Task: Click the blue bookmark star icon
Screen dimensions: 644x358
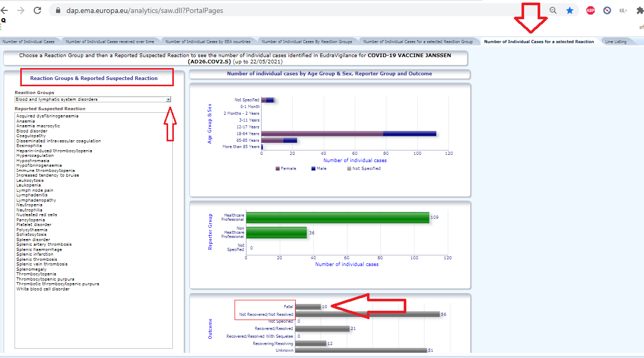Action: pos(570,10)
